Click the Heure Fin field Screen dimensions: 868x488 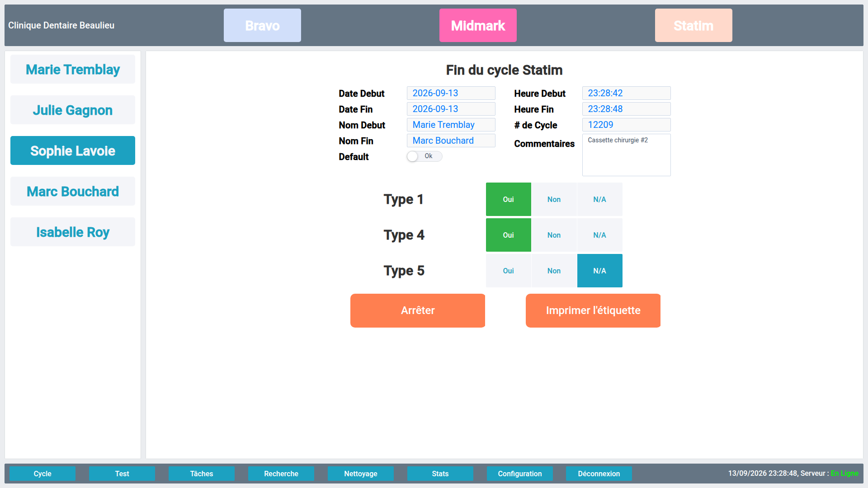click(627, 109)
